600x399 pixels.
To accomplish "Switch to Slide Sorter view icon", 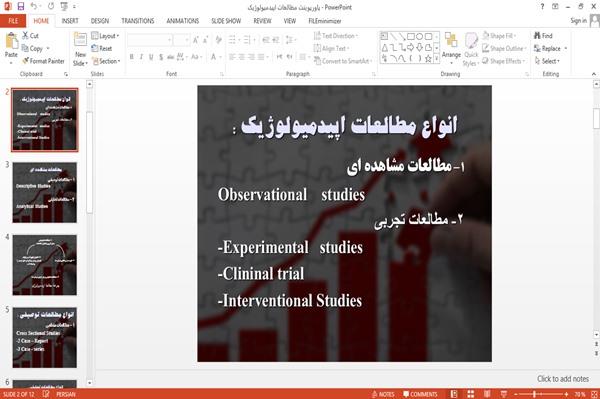I will pyautogui.click(x=471, y=394).
